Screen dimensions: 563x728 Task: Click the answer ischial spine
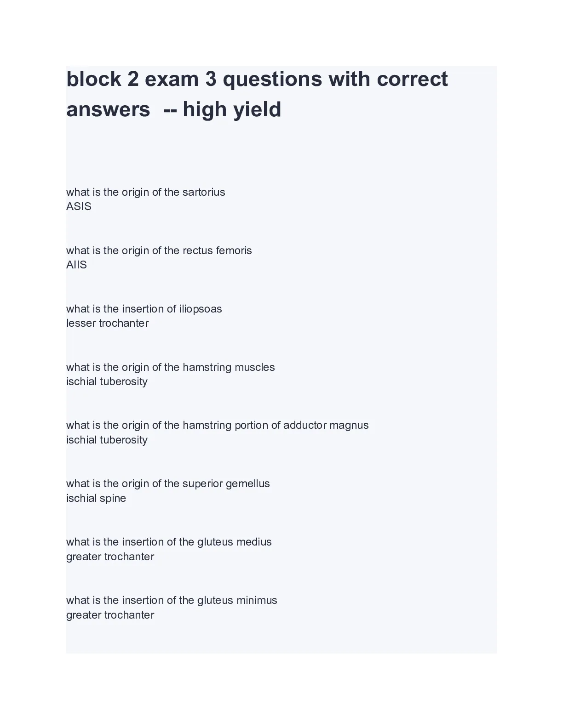pyautogui.click(x=96, y=498)
